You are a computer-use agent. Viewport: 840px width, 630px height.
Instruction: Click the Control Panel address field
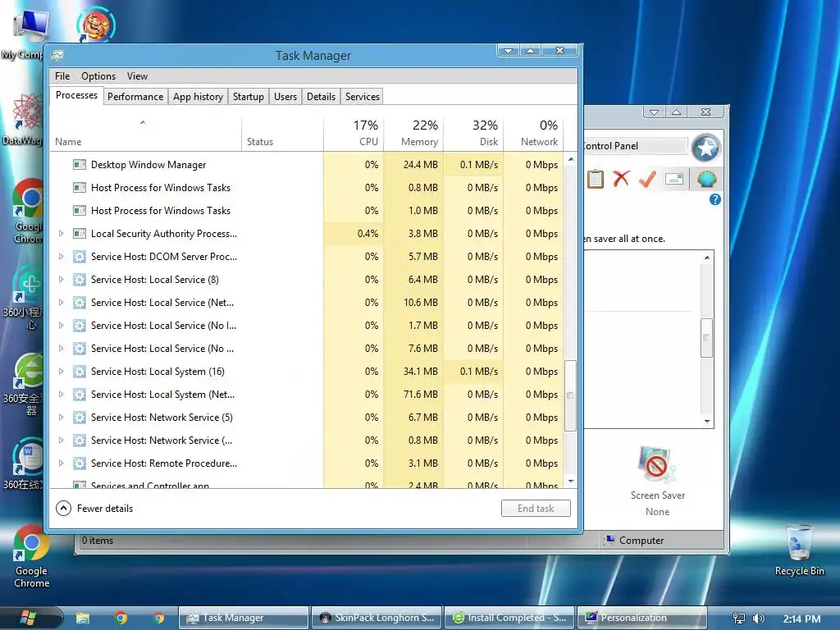636,146
